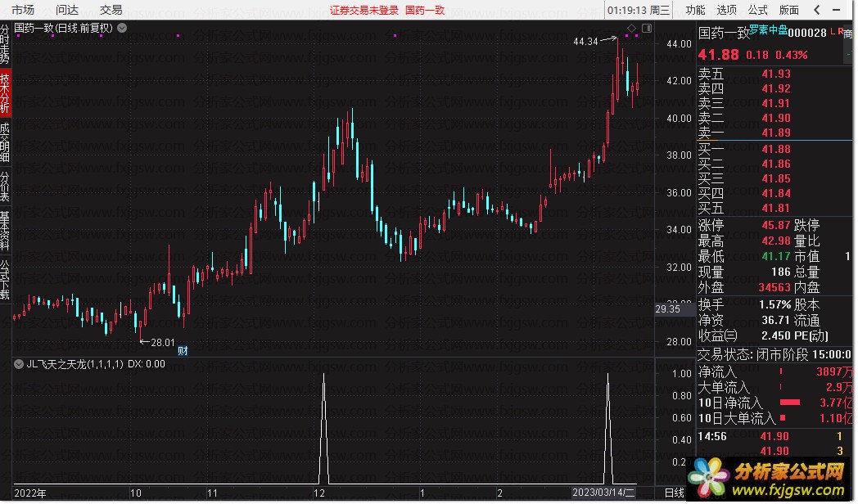The width and height of the screenshot is (858, 504).
Task: Open the 选项 menu
Action: tap(726, 10)
